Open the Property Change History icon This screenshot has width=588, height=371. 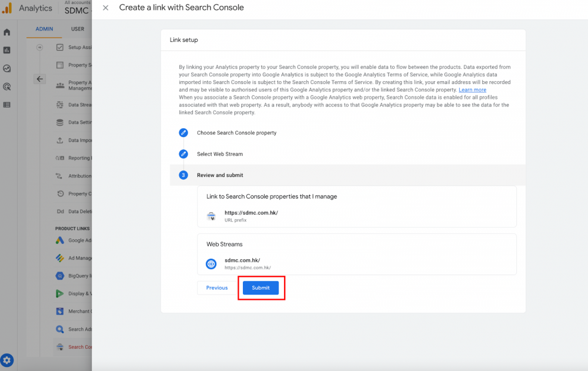60,193
